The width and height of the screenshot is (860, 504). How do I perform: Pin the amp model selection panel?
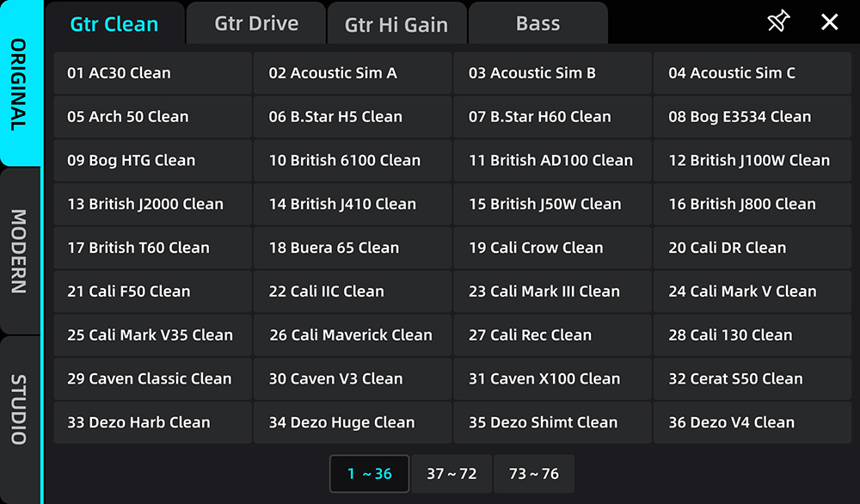[x=778, y=22]
